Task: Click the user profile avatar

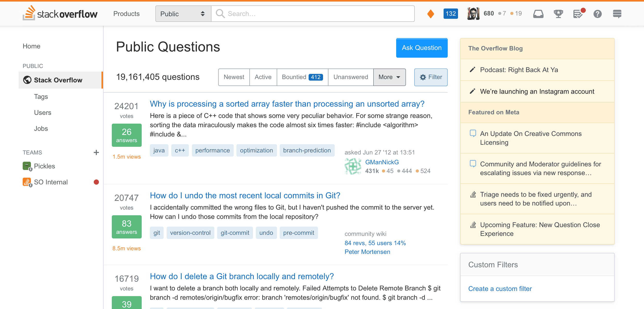Action: click(473, 13)
